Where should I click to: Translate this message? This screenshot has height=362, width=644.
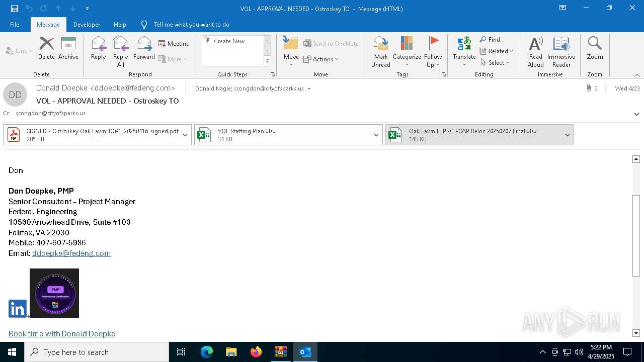(x=464, y=52)
